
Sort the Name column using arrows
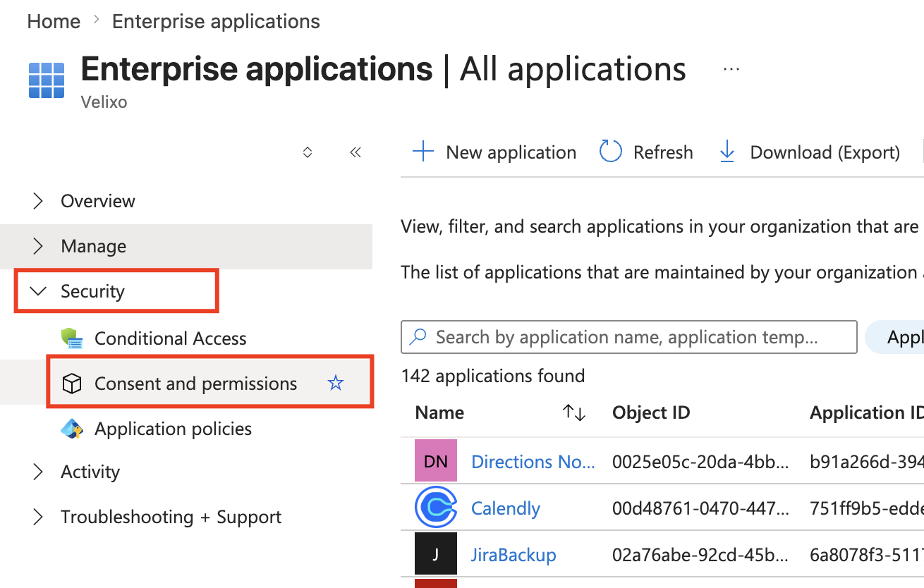[575, 413]
